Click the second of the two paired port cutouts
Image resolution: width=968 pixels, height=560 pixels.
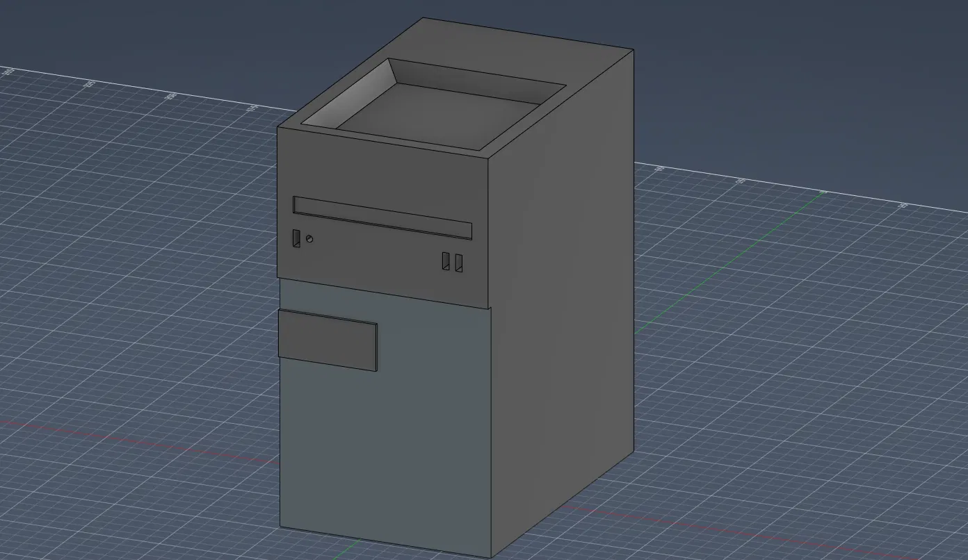tap(459, 263)
